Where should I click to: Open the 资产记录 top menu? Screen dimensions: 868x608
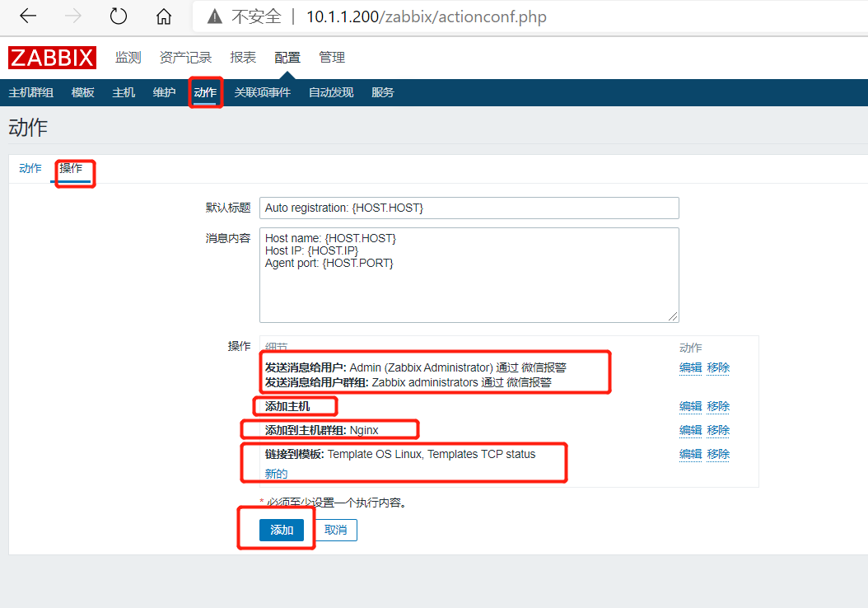pyautogui.click(x=185, y=58)
